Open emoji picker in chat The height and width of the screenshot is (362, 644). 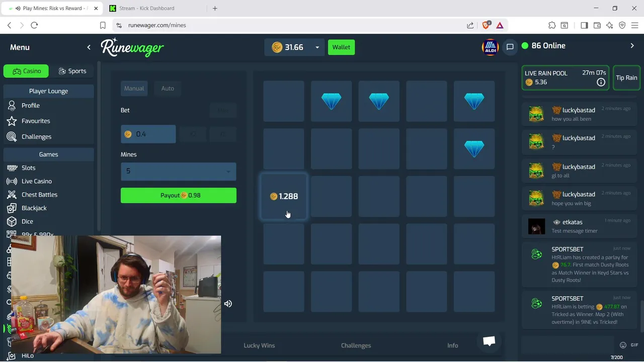623,345
